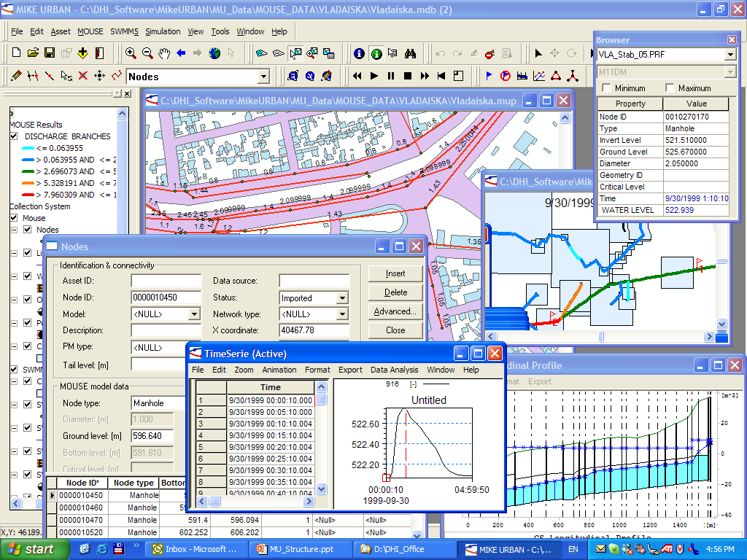The height and width of the screenshot is (560, 747).
Task: Click the red X delete feature tool
Action: pyautogui.click(x=83, y=76)
